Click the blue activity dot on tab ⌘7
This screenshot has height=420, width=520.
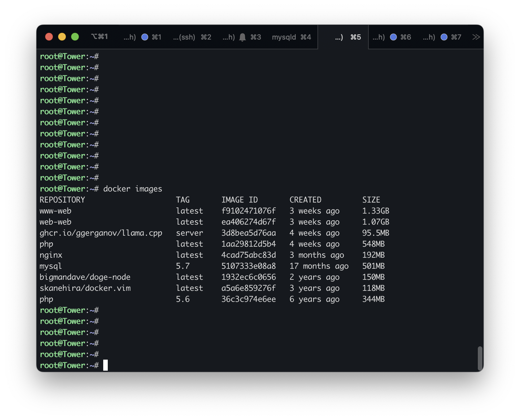(444, 37)
